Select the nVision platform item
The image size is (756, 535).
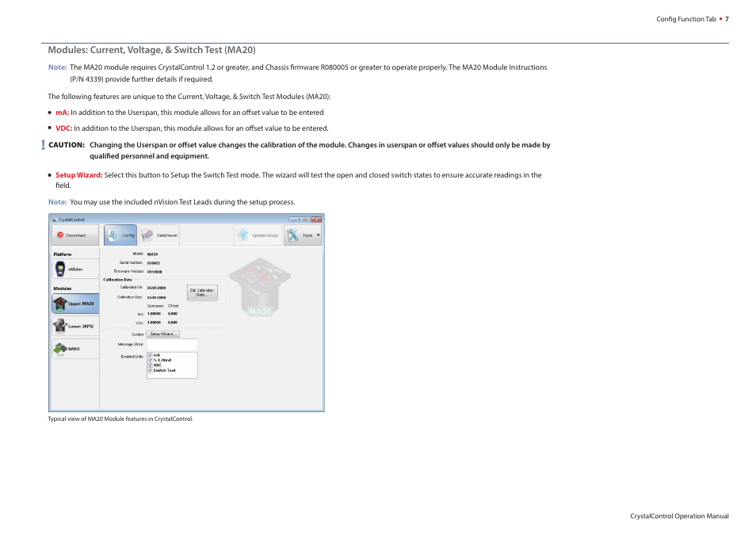[75, 269]
